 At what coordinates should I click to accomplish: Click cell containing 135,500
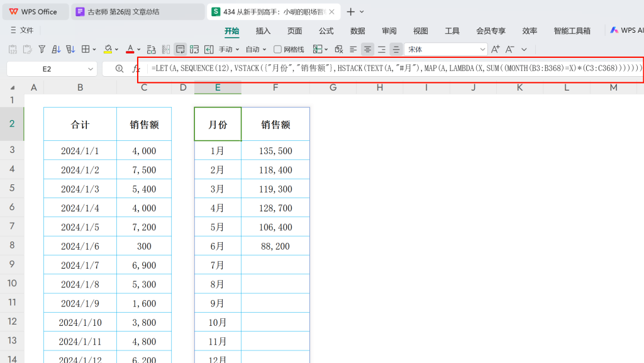click(275, 151)
